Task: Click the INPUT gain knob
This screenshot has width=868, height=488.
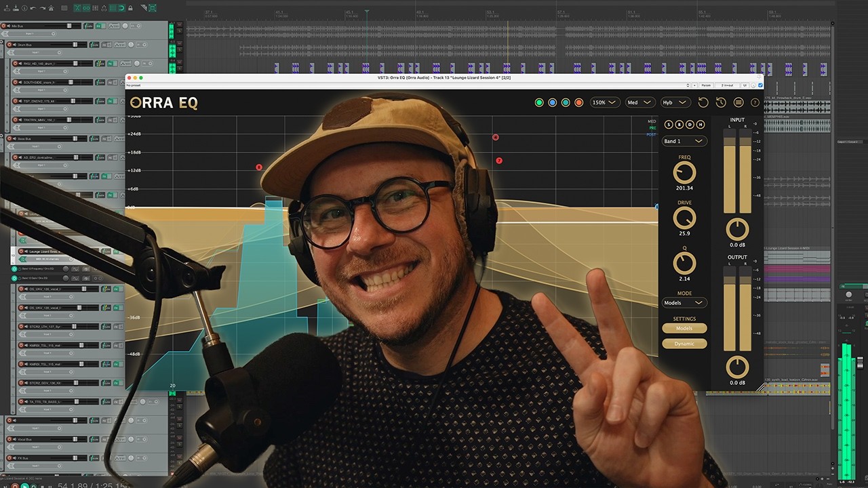Action: click(x=737, y=229)
